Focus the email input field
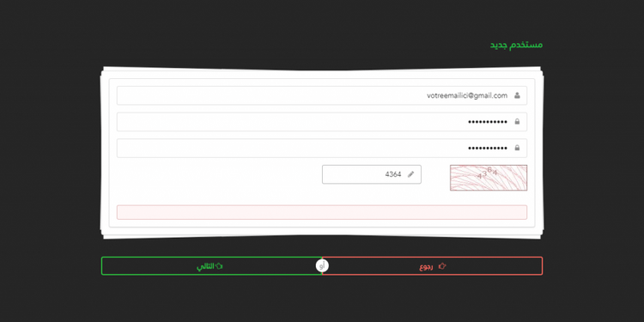Image resolution: width=644 pixels, height=322 pixels. pos(322,95)
